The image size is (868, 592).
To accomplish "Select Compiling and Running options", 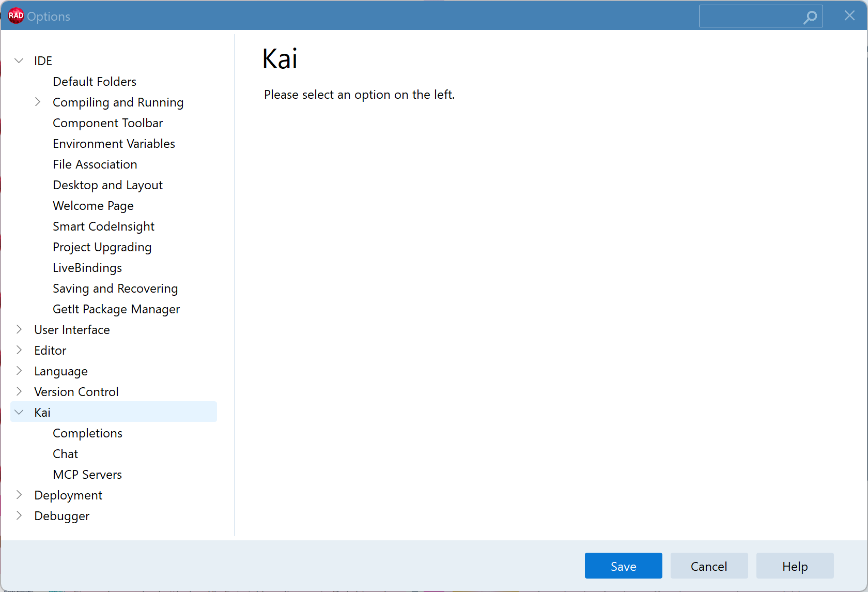I will [118, 102].
